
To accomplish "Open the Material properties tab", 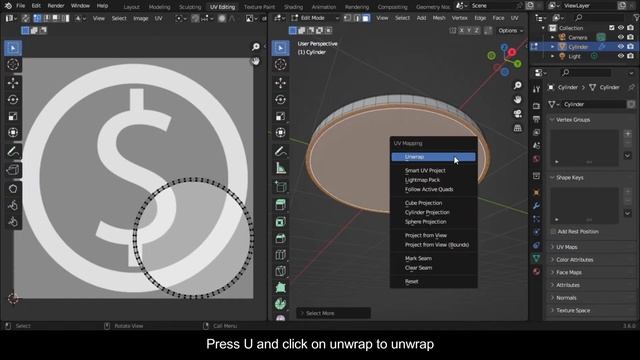I will click(x=536, y=271).
